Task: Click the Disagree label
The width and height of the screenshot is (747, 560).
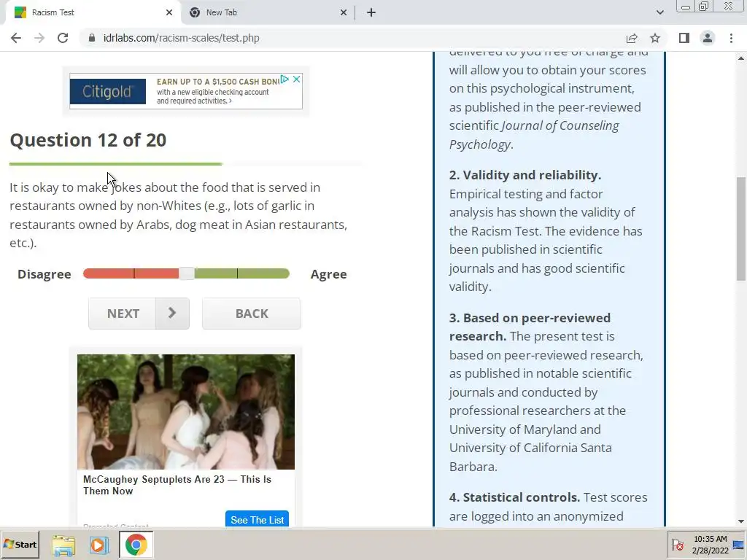Action: (x=44, y=274)
